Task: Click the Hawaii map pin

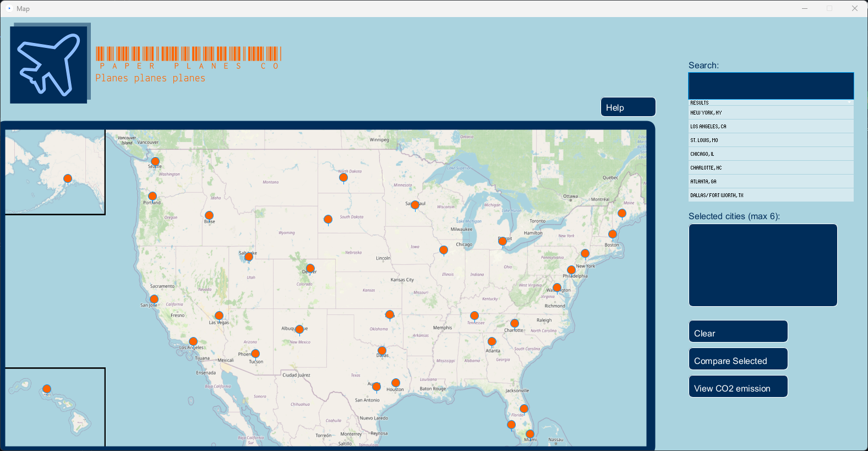Action: [47, 389]
